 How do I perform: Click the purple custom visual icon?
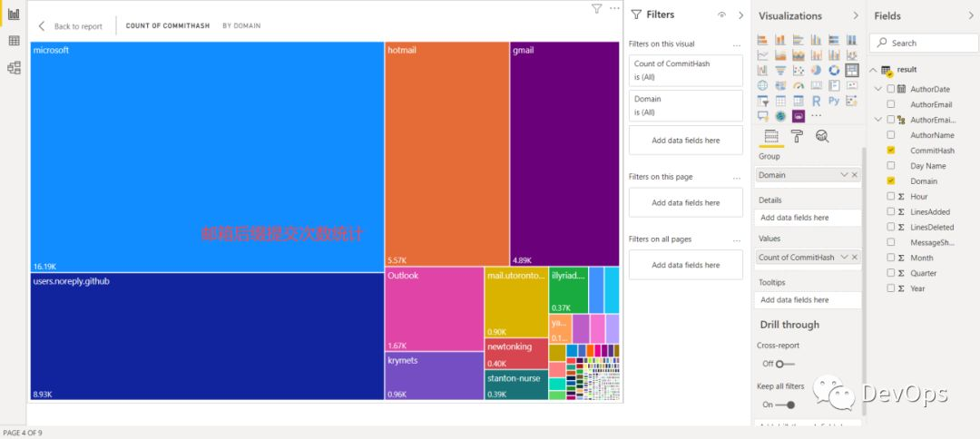[x=799, y=116]
